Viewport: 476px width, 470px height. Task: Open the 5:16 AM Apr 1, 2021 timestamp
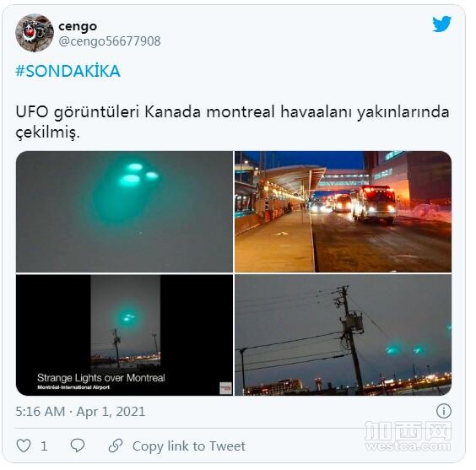coord(80,412)
